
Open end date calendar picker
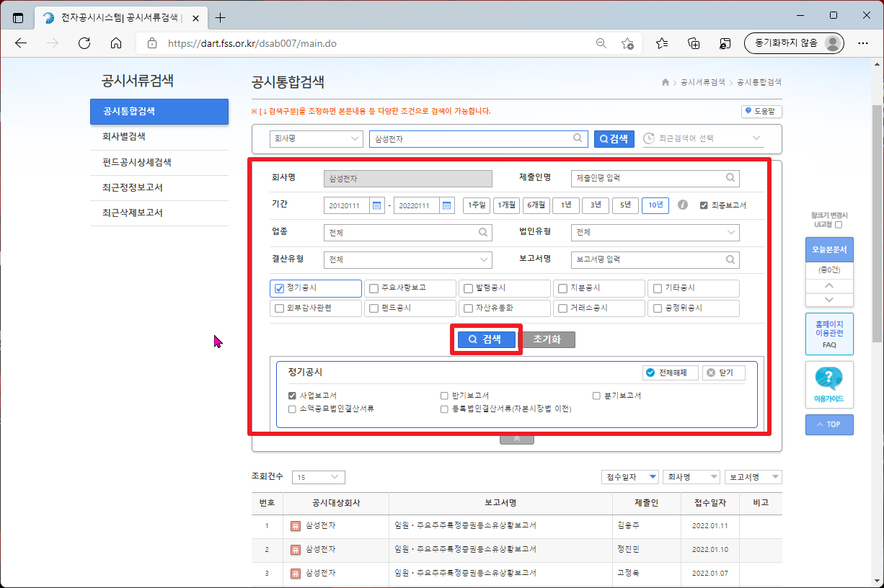pos(447,205)
